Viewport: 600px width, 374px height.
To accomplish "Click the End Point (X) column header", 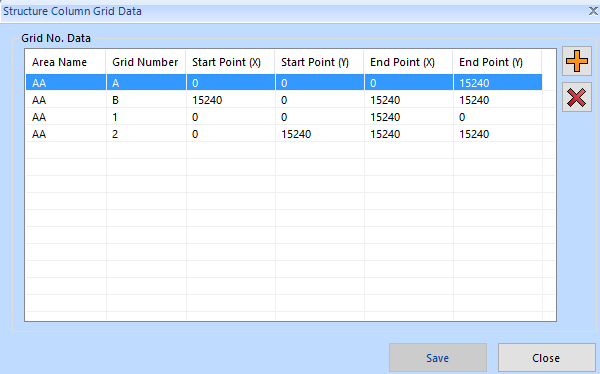I will pos(408,62).
